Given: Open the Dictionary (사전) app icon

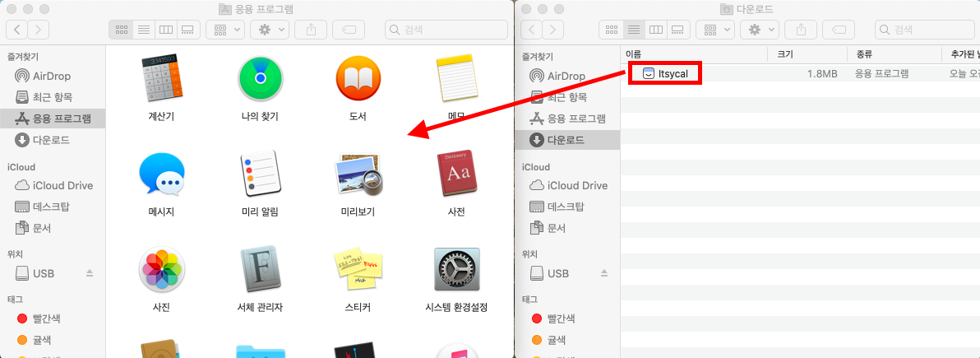Looking at the screenshot, I should tap(456, 174).
